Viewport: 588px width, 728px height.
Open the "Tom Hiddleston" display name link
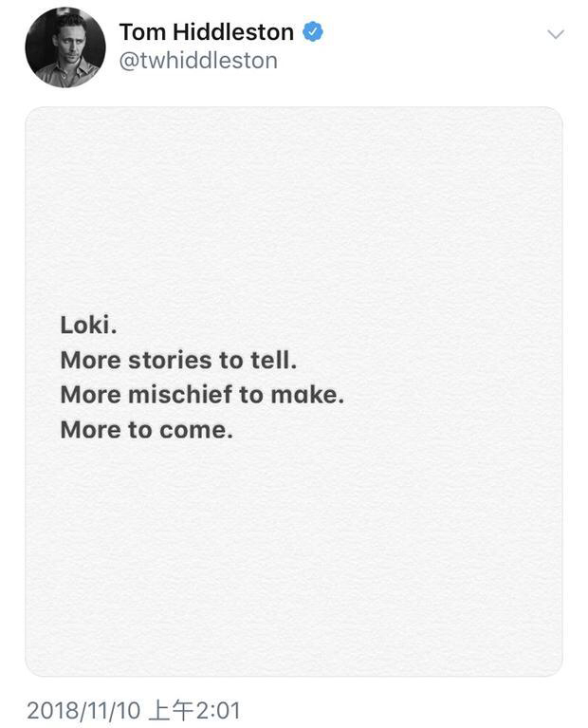click(206, 32)
